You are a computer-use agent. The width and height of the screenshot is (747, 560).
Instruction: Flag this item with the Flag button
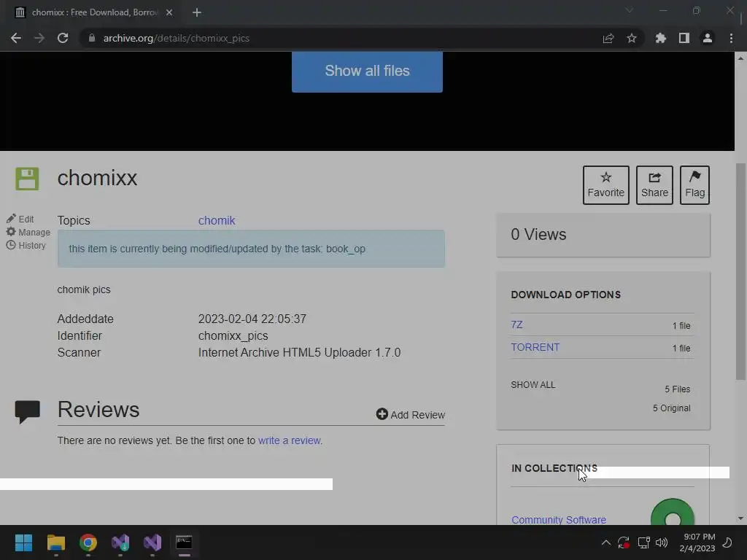tap(694, 184)
